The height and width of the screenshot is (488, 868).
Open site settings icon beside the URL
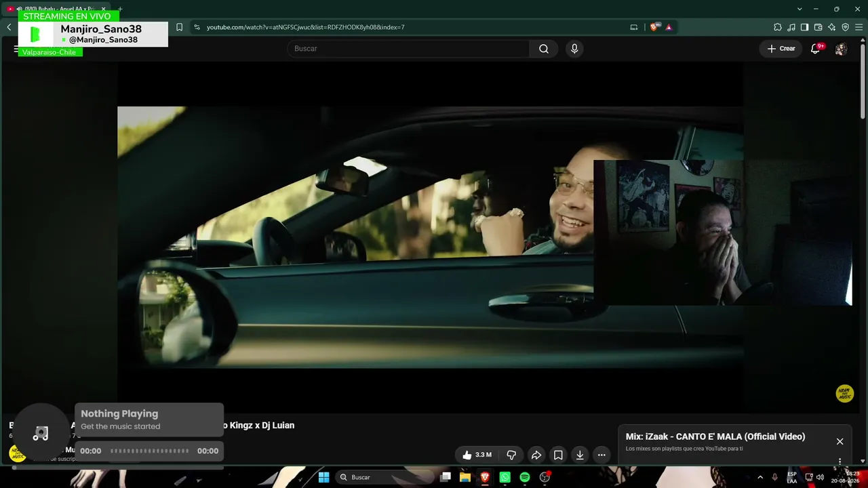pos(197,27)
